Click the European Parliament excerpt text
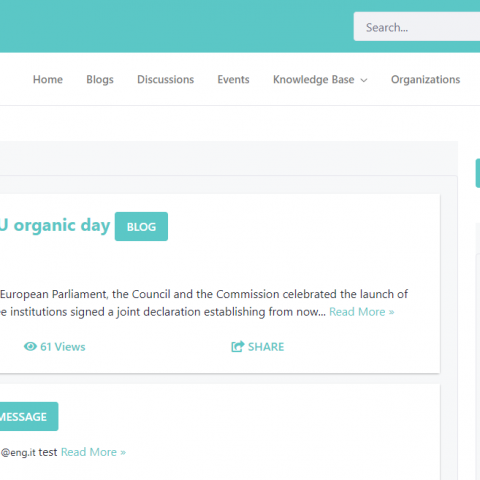The image size is (480, 480). (x=204, y=303)
